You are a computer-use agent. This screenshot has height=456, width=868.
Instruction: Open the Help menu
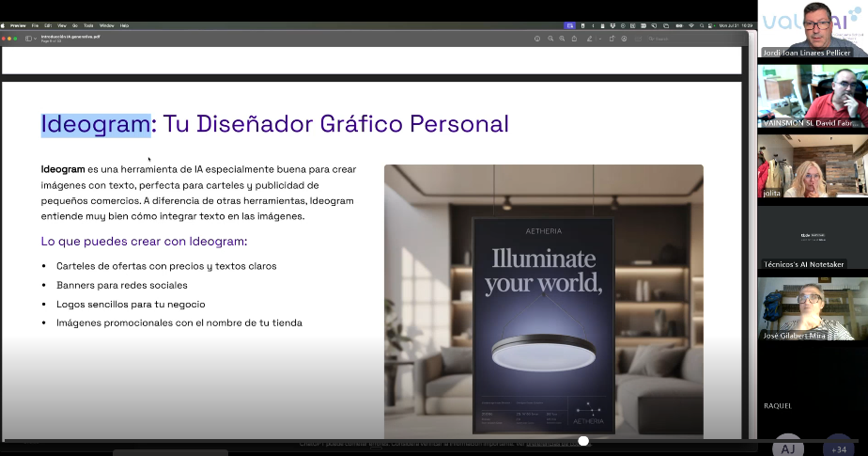(x=125, y=25)
